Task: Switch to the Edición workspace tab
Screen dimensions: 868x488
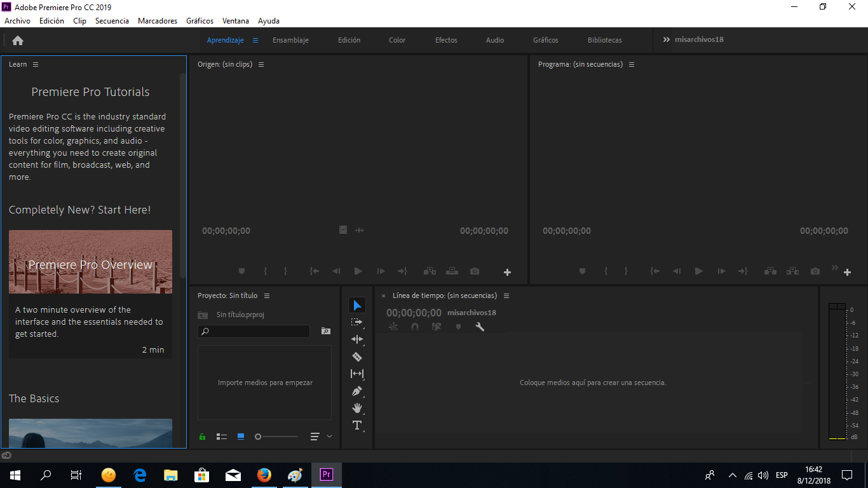Action: coord(349,40)
